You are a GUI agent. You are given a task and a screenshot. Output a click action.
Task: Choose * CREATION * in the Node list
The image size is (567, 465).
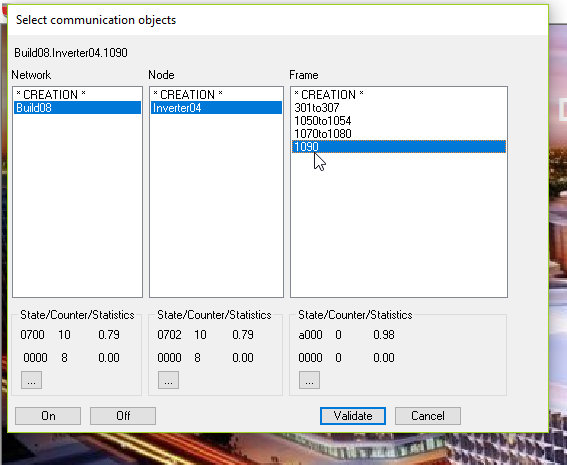[x=216, y=95]
